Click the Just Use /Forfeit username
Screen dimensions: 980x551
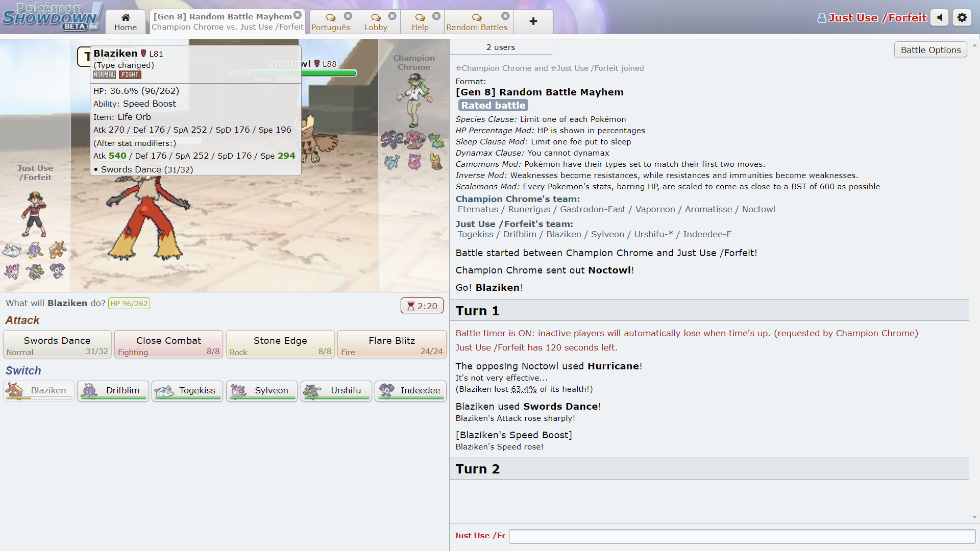[872, 18]
